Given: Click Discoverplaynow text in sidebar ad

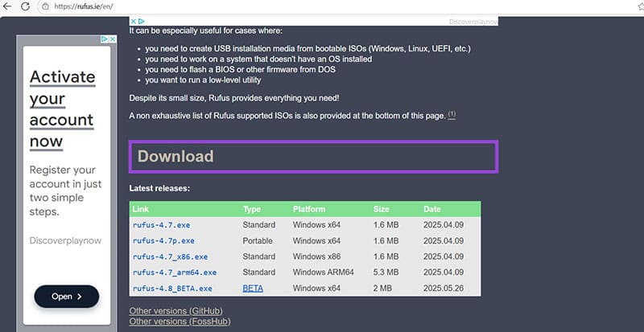Looking at the screenshot, I should click(65, 240).
